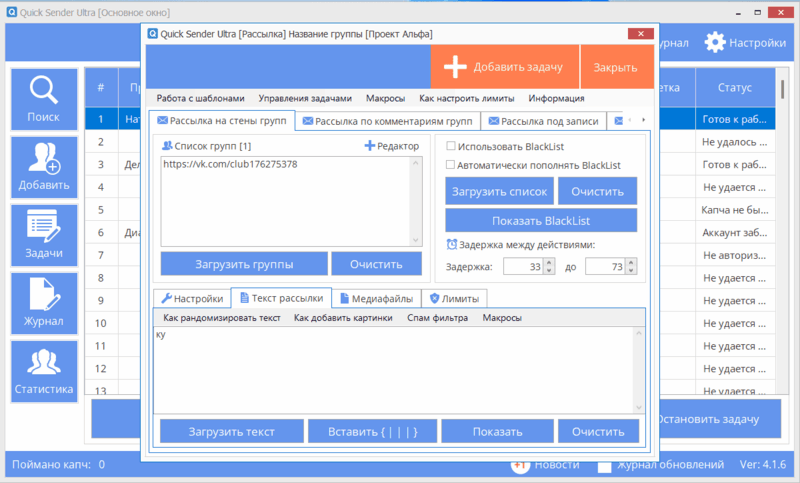Click the Новости notification badge icon
This screenshot has width=800, height=483.
(520, 465)
